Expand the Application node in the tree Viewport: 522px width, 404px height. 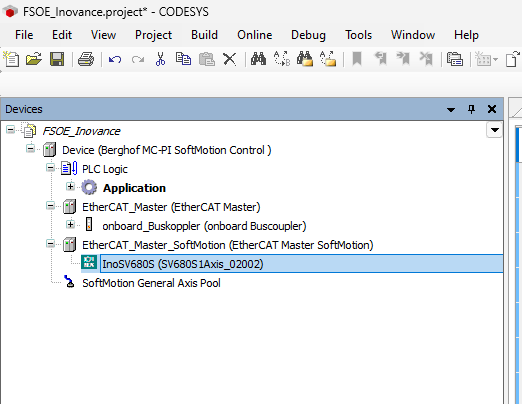(70, 187)
